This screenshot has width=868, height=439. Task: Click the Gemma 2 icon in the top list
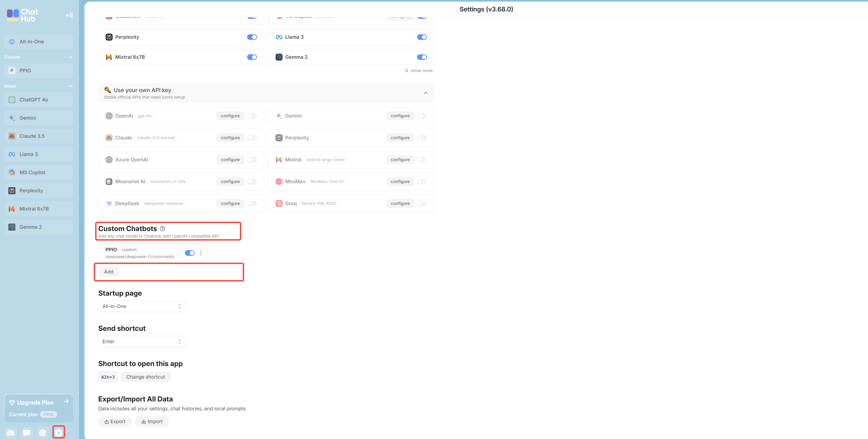click(x=279, y=57)
